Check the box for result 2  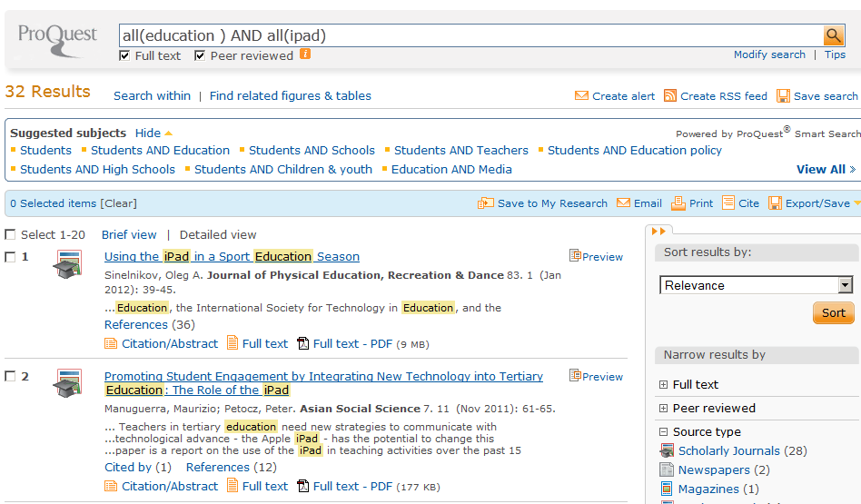click(10, 376)
